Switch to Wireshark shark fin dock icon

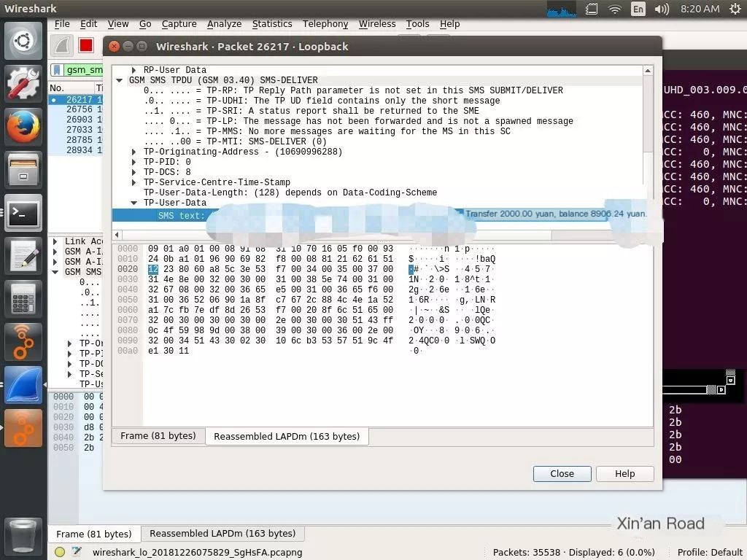tap(23, 385)
